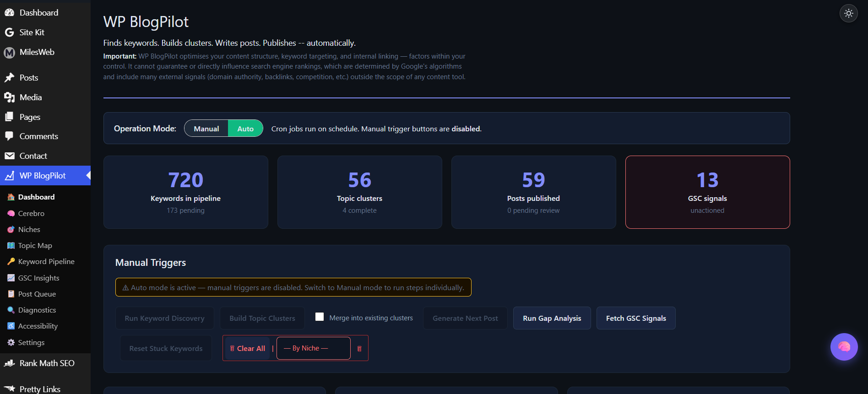
Task: Select Auto operation mode
Action: coord(245,129)
